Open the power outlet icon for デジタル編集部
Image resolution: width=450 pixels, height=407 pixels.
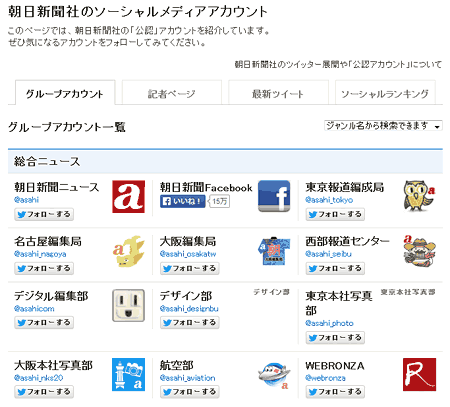click(128, 305)
